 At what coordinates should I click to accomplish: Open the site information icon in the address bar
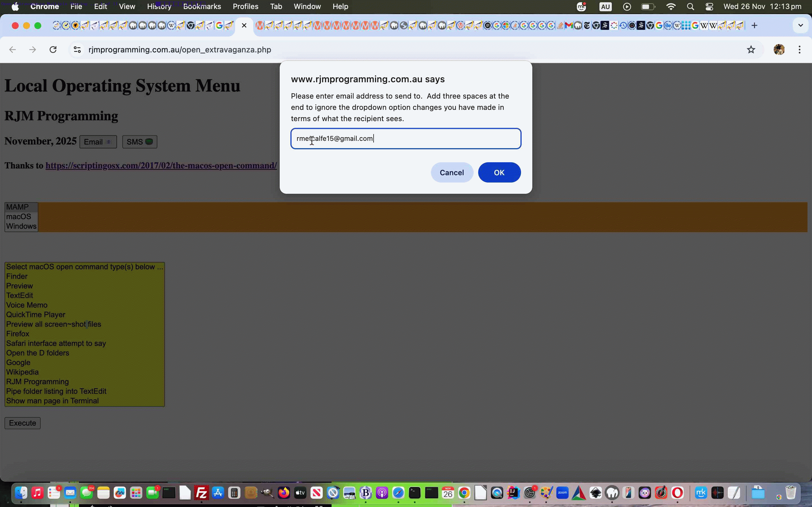(x=77, y=50)
